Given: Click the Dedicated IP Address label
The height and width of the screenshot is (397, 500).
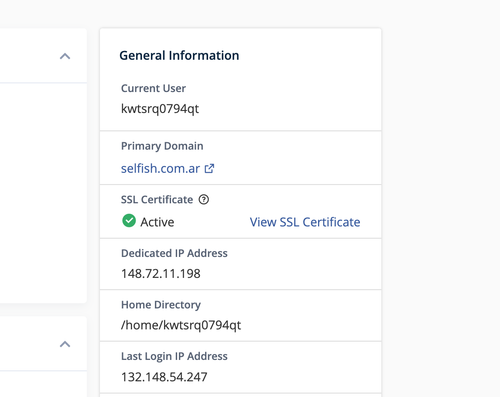Looking at the screenshot, I should coord(174,253).
